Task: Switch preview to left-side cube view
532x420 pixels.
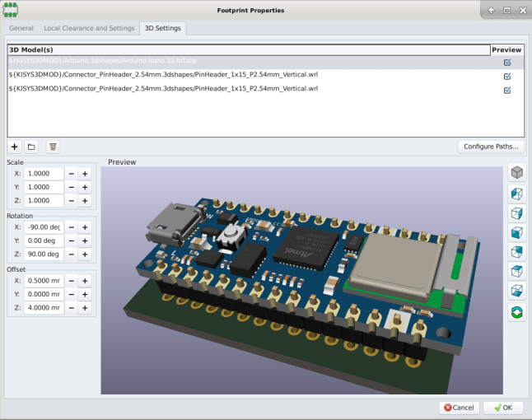Action: pos(516,194)
